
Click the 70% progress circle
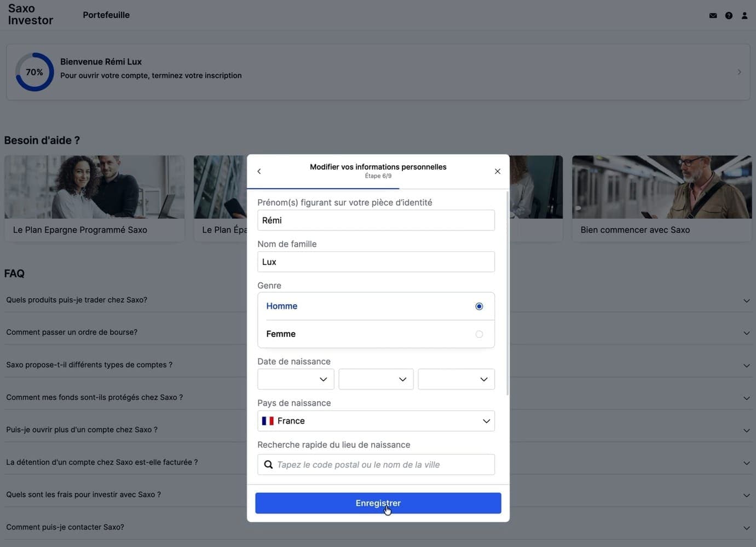pos(34,72)
